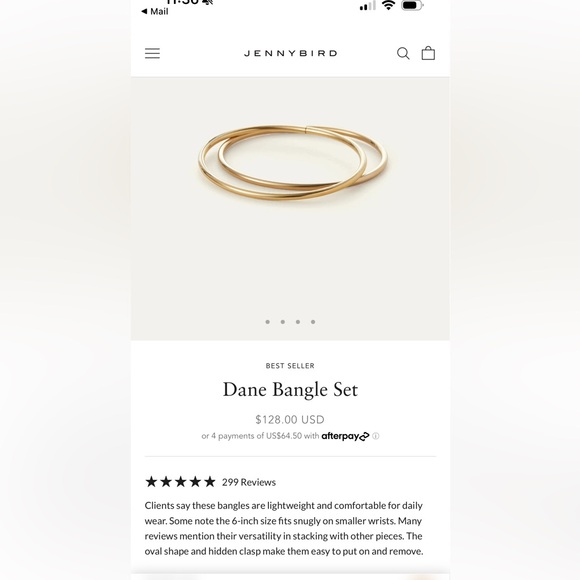Open the shopping bag cart
Screen dimensions: 580x580
[x=428, y=53]
